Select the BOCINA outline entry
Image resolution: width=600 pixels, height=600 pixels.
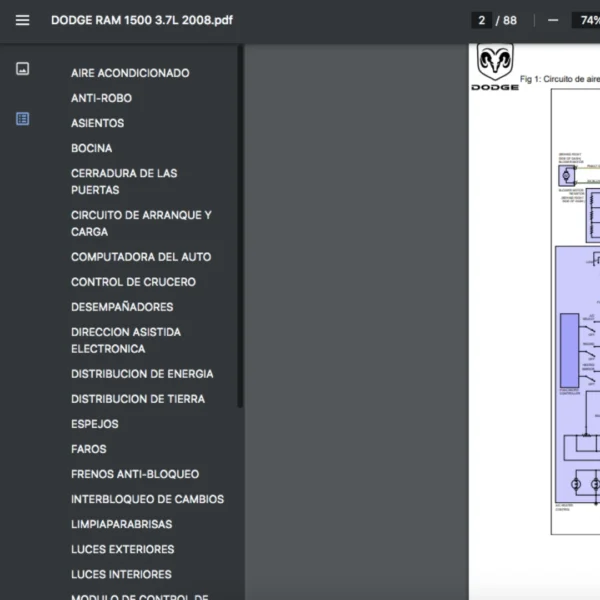pos(91,148)
